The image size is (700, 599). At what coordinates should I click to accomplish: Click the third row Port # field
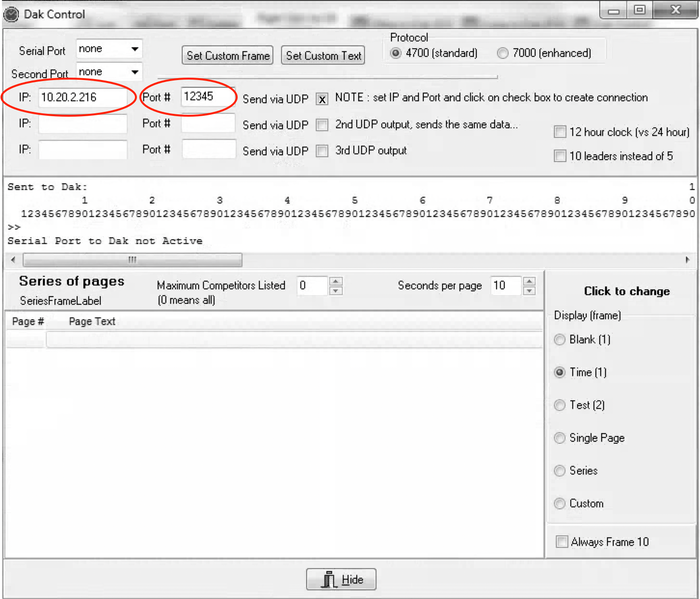[208, 150]
